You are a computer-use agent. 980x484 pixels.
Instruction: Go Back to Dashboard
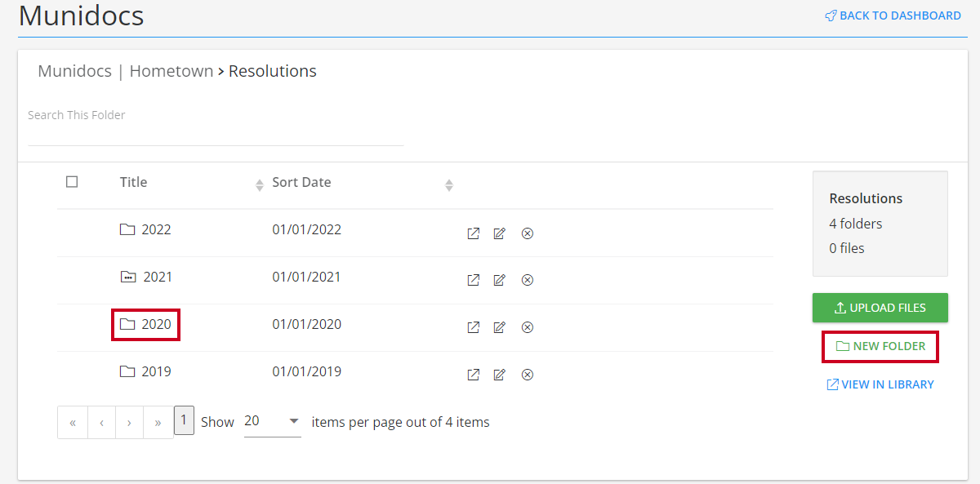[893, 16]
